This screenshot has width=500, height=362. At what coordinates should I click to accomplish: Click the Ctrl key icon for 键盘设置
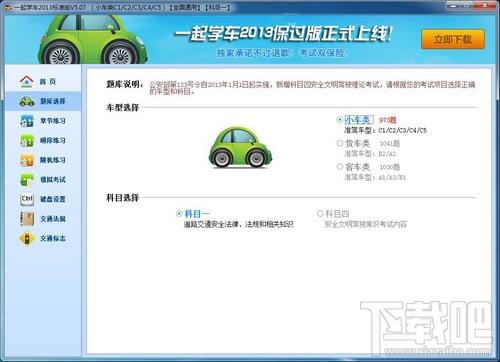point(27,199)
